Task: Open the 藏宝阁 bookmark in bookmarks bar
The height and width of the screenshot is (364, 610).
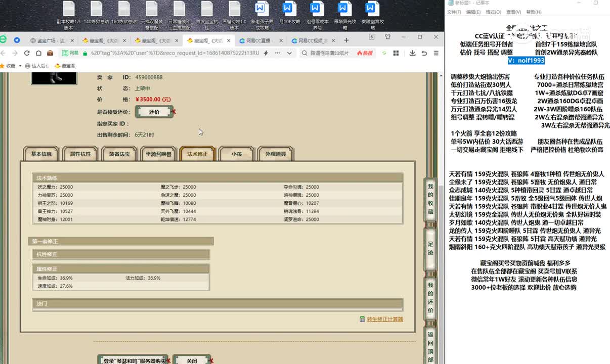Action: pyautogui.click(x=64, y=66)
